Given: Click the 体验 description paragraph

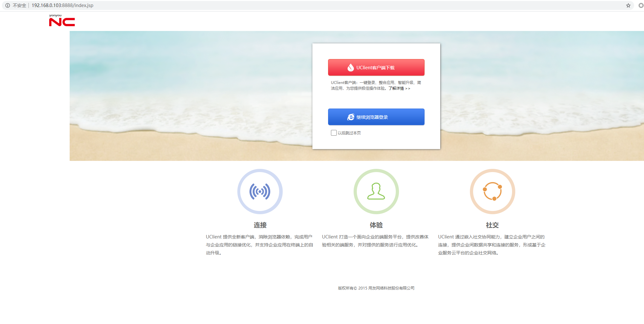Looking at the screenshot, I should (375, 241).
